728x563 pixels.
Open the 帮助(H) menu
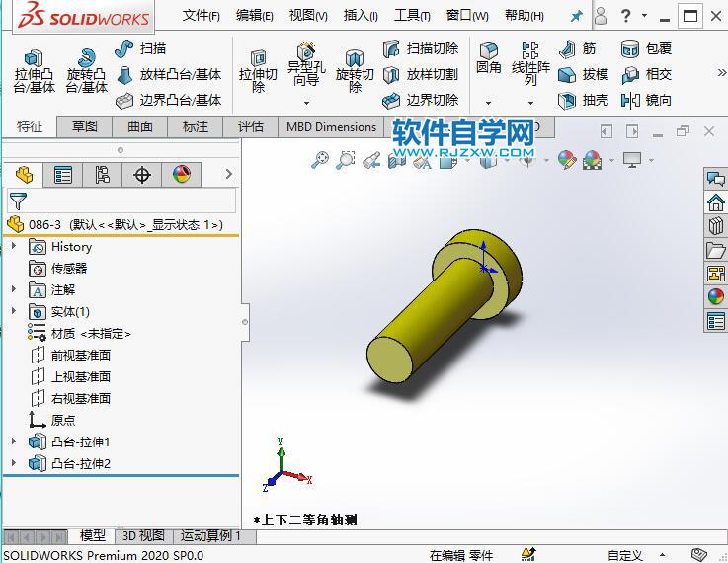click(525, 16)
